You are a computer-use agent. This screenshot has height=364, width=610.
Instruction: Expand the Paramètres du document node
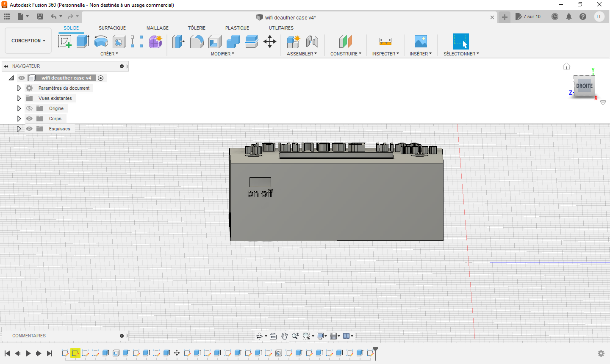pos(19,88)
